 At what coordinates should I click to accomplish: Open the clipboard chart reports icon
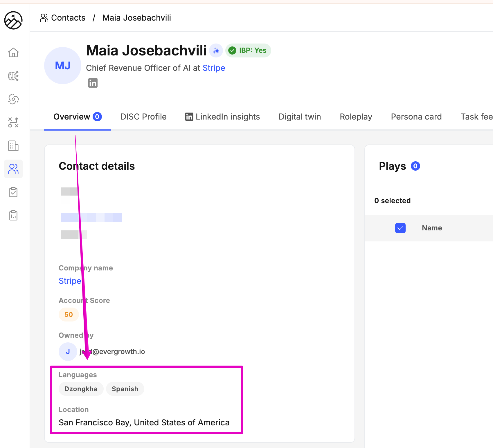13,215
